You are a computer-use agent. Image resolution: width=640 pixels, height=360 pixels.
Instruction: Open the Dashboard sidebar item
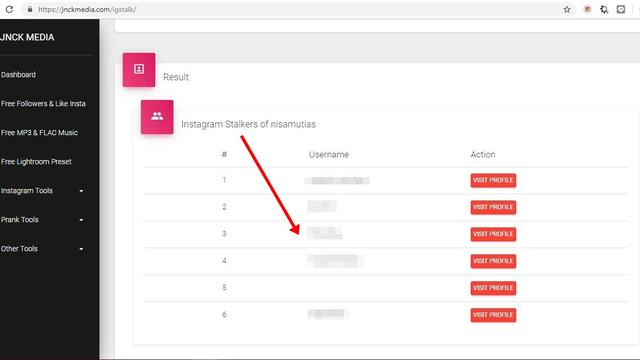click(18, 75)
